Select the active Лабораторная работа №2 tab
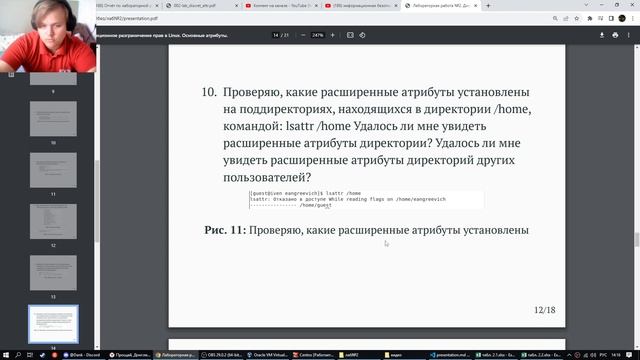The width and height of the screenshot is (640, 360). click(440, 6)
